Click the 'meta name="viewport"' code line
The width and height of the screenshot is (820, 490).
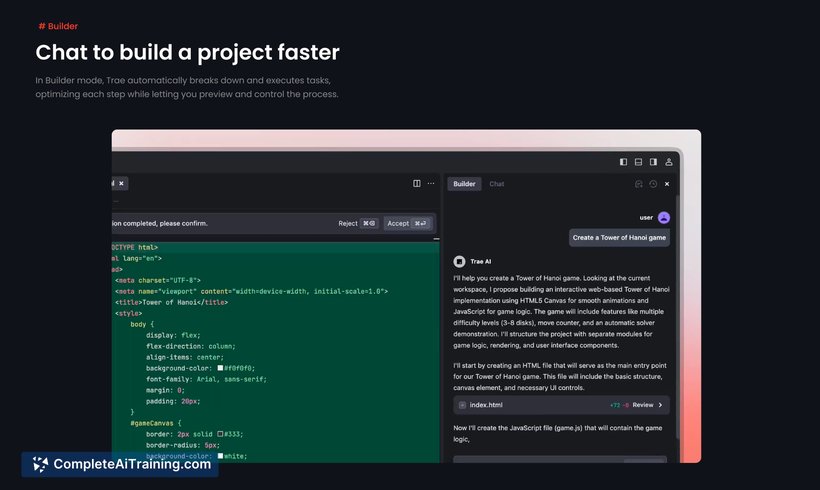252,291
